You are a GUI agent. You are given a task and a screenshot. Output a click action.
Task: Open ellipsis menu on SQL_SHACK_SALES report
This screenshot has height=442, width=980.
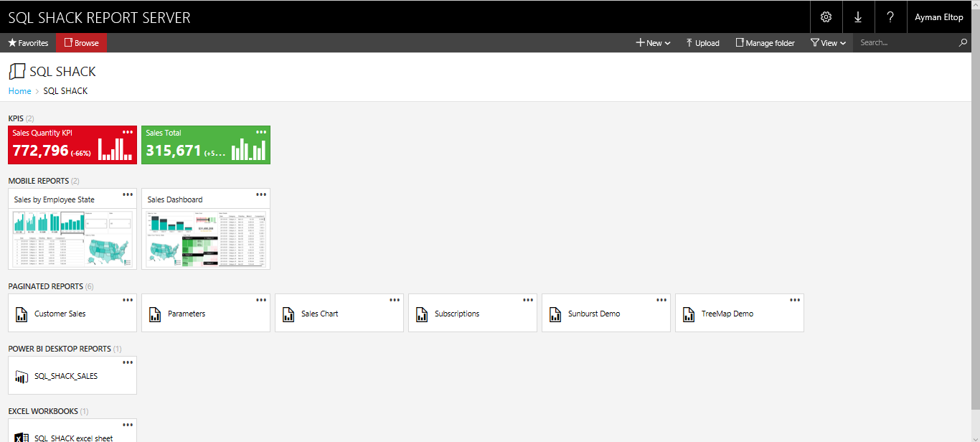pos(128,362)
